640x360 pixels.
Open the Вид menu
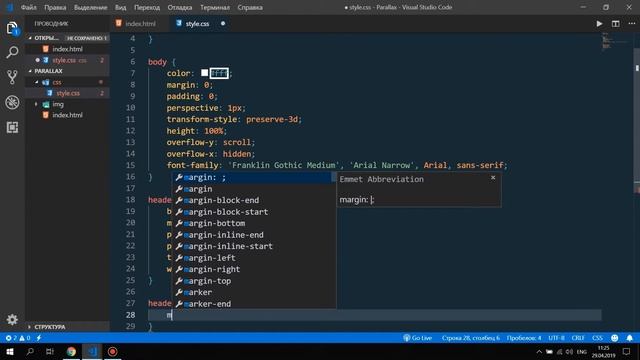tap(120, 7)
